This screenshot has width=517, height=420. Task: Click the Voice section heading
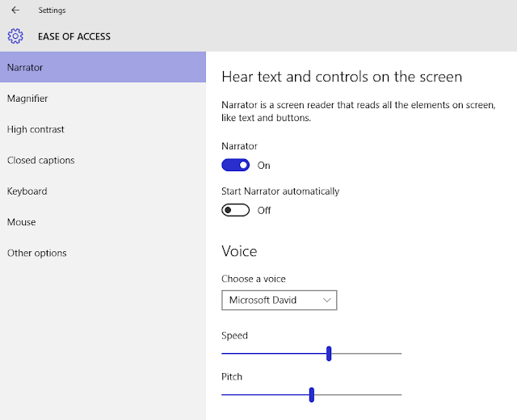(x=239, y=251)
